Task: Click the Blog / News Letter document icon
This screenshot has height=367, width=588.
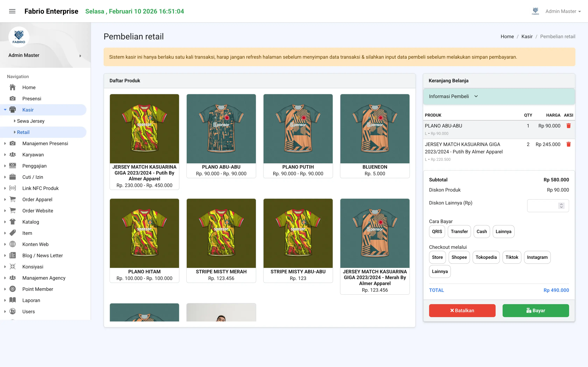Action: point(13,255)
